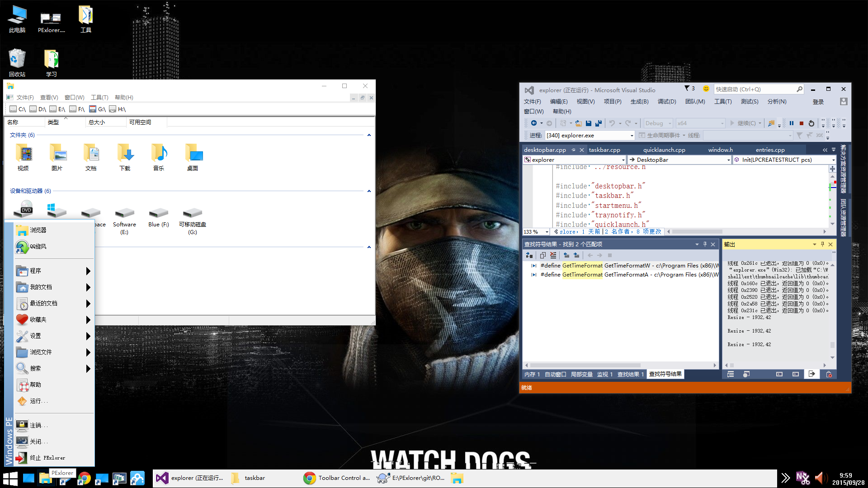The image size is (868, 488).
Task: Open the Debug configuration dropdown
Action: pos(659,123)
